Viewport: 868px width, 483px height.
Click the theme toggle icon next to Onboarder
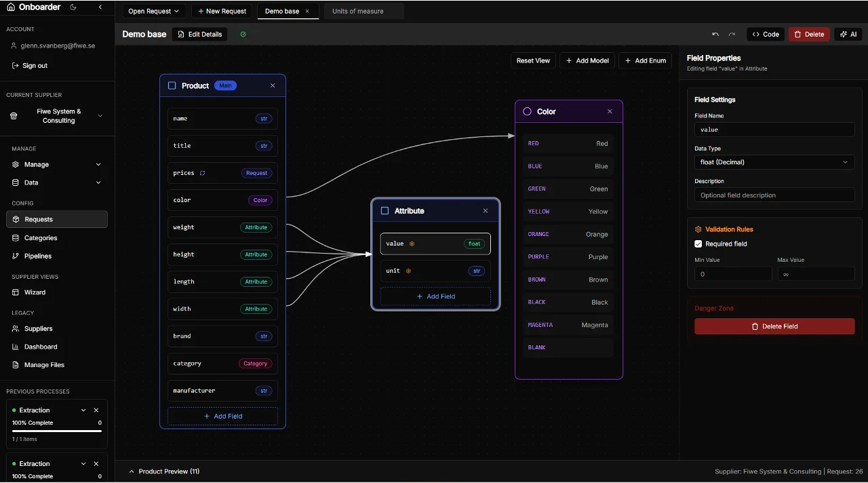coord(72,7)
